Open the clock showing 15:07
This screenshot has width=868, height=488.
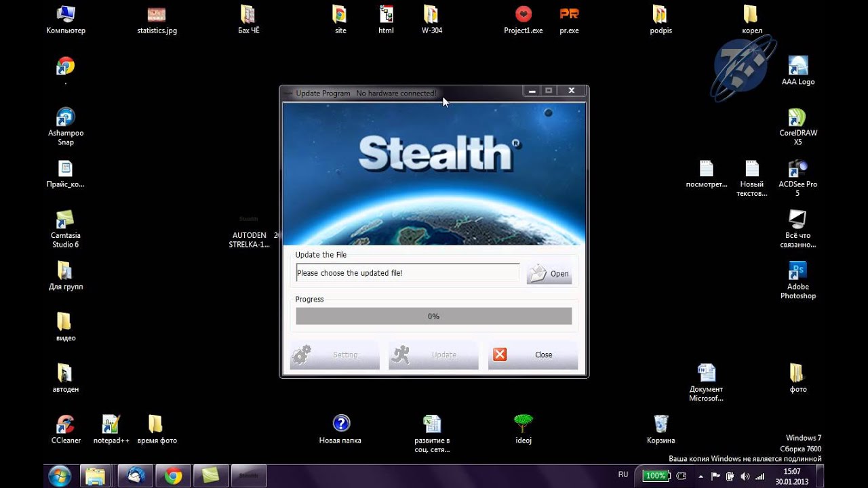(792, 476)
